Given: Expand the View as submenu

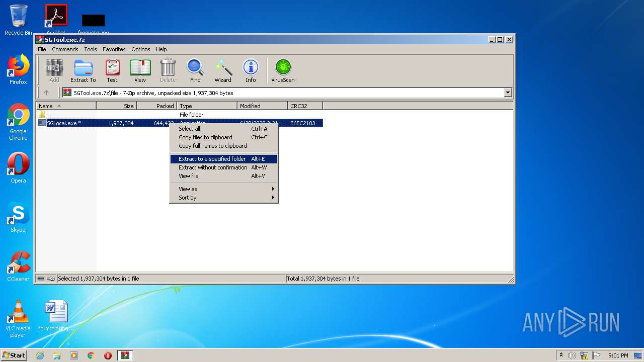Looking at the screenshot, I should pyautogui.click(x=224, y=189).
